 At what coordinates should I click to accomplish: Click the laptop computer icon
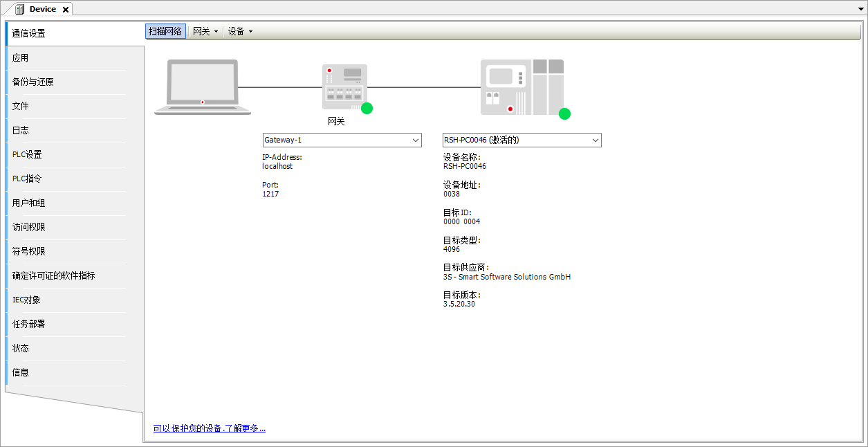(203, 86)
